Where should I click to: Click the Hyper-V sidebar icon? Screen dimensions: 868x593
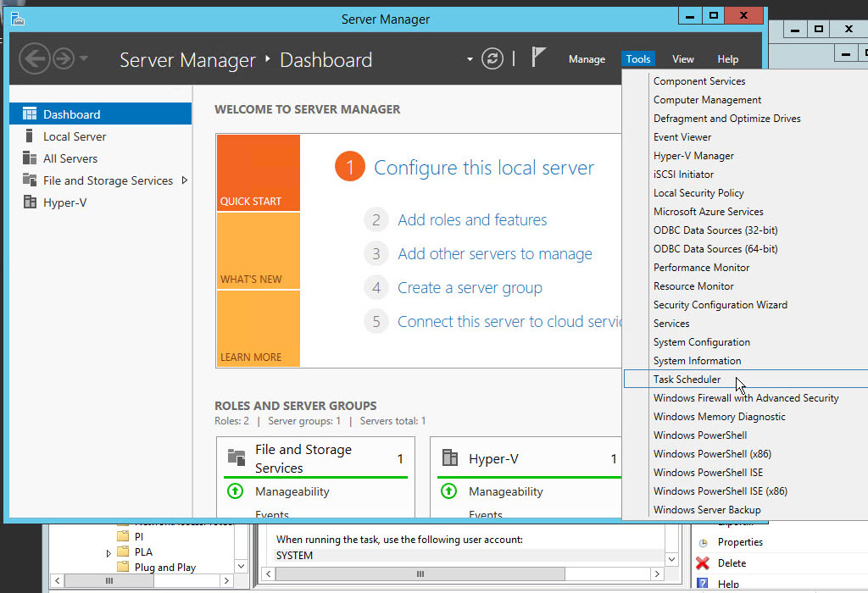(30, 202)
